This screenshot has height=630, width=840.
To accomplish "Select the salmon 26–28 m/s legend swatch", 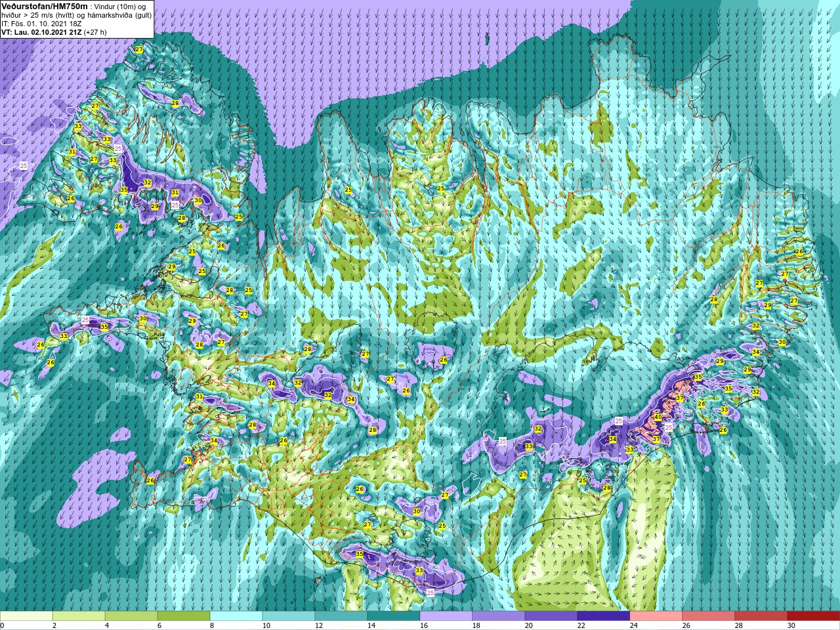I will click(x=709, y=616).
